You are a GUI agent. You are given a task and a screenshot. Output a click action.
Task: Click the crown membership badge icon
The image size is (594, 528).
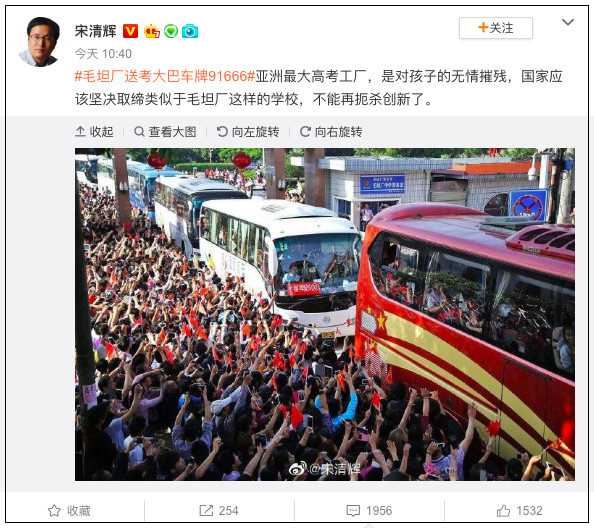coord(152,31)
